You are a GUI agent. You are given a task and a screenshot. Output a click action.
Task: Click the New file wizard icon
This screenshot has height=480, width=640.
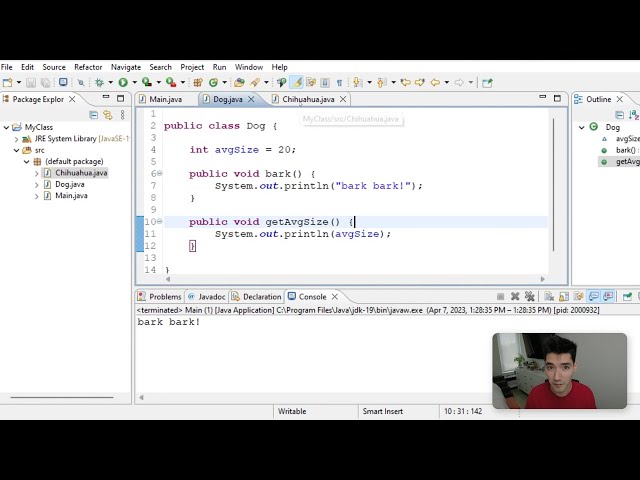7,82
